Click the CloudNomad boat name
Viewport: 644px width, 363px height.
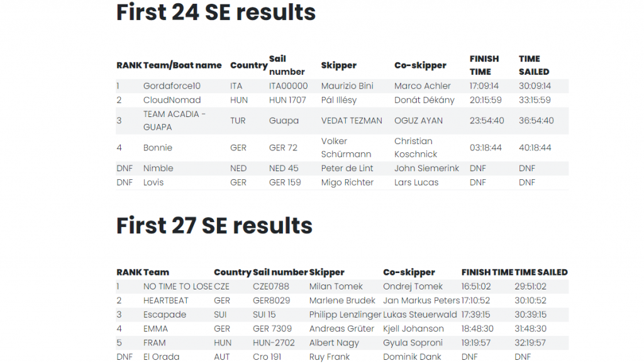click(x=172, y=100)
